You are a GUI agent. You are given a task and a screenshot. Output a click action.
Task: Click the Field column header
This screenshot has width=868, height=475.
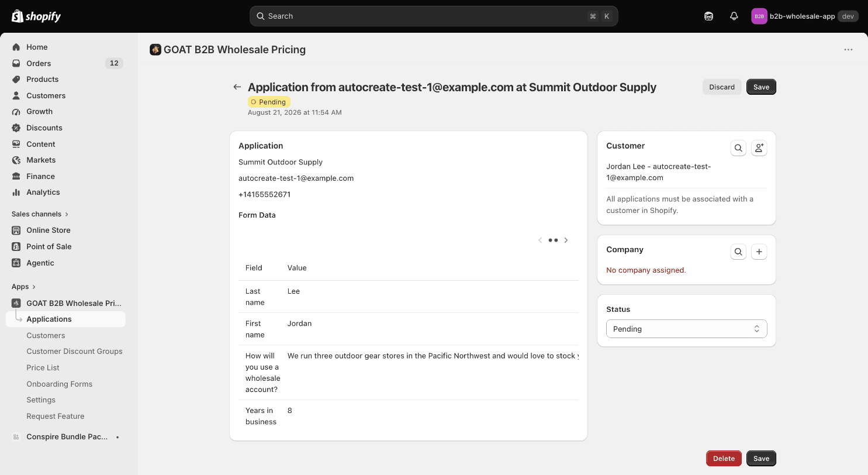(x=254, y=267)
